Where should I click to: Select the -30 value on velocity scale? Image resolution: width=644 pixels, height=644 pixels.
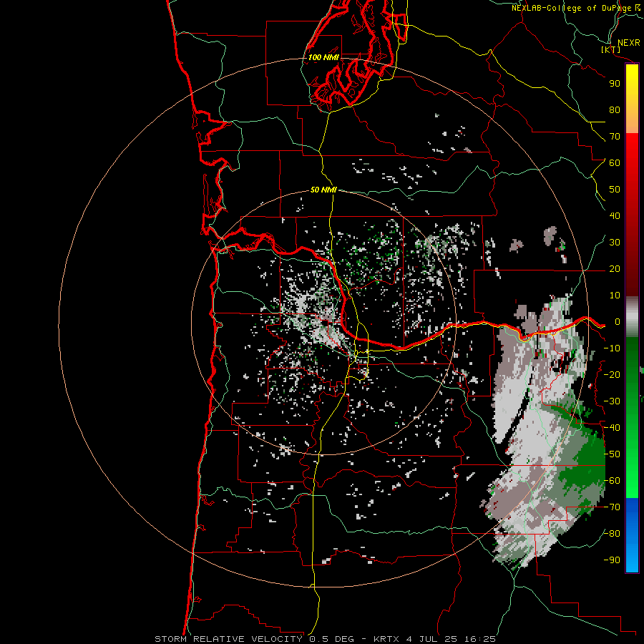click(612, 401)
